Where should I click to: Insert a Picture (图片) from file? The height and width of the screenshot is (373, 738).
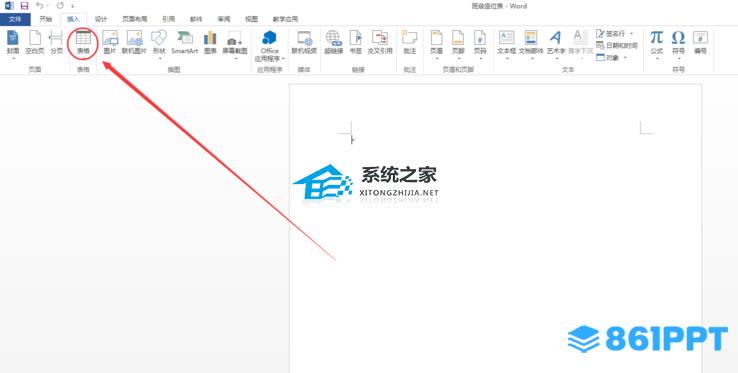click(110, 43)
